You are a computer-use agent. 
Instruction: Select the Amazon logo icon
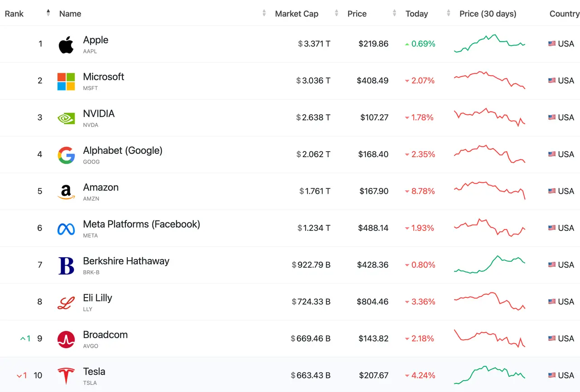point(66,192)
